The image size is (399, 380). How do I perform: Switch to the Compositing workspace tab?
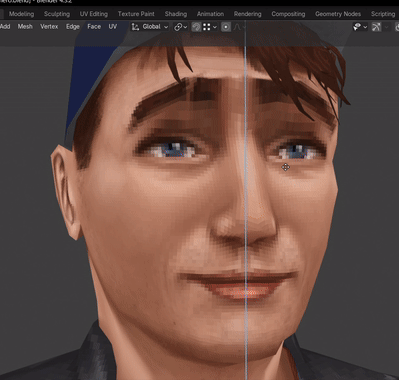(x=288, y=14)
